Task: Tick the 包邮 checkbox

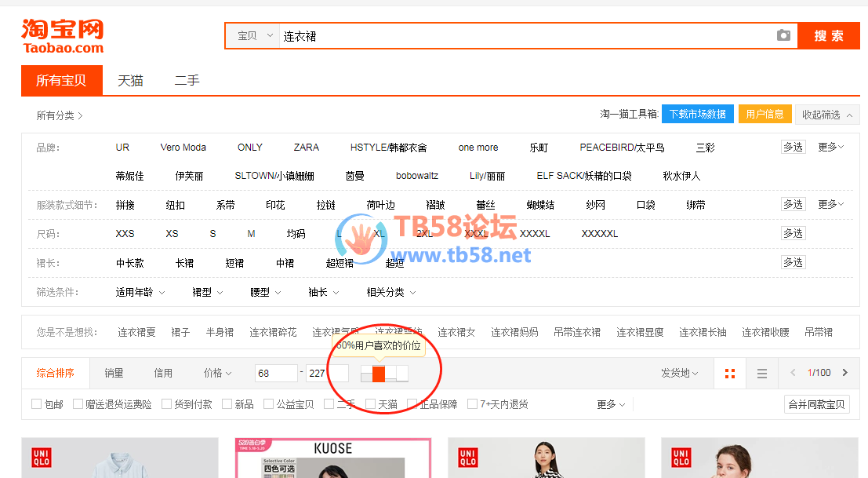Action: (x=37, y=403)
